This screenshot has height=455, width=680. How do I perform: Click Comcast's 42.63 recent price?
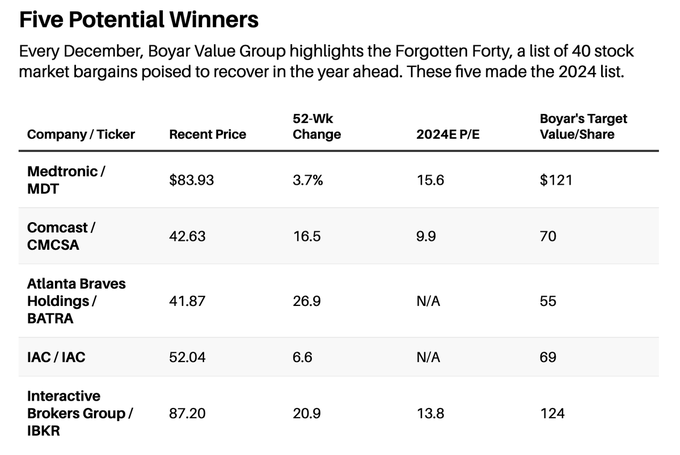187,236
